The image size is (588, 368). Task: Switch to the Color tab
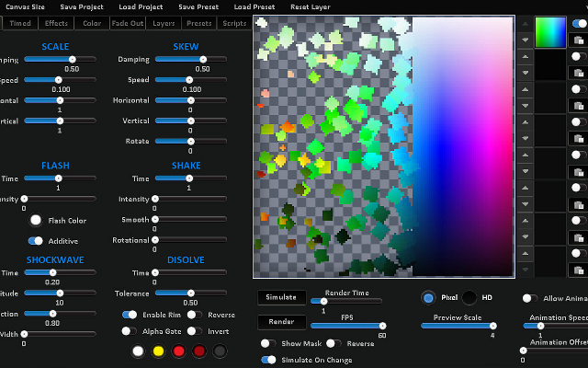[x=92, y=23]
